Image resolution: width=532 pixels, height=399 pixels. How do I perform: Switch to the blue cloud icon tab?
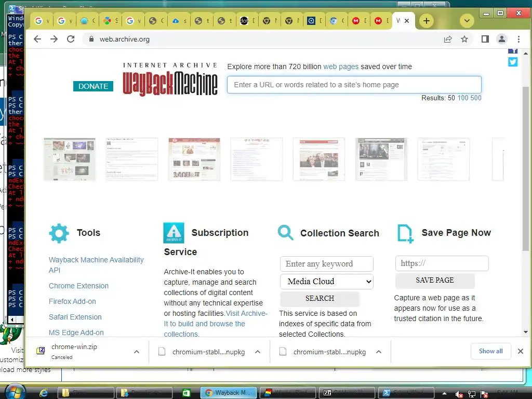[x=179, y=21]
